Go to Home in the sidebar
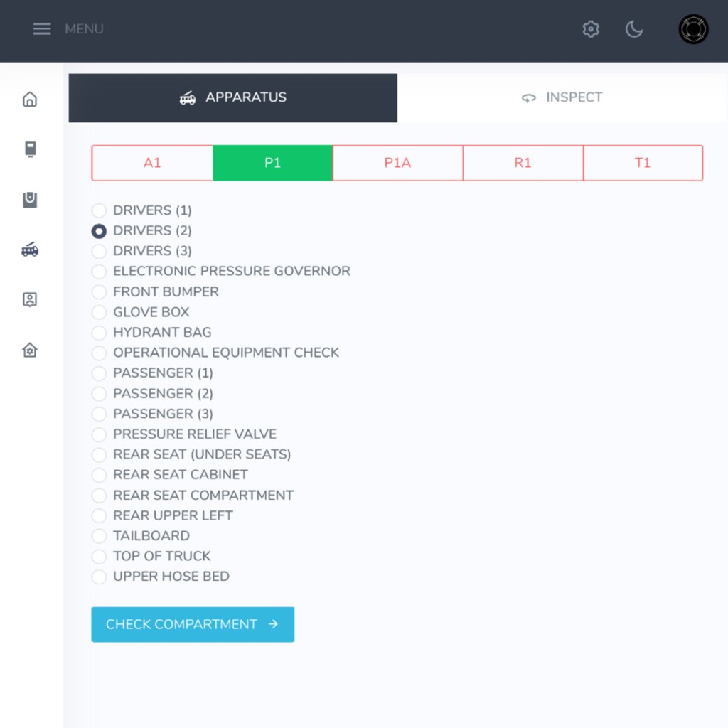This screenshot has width=728, height=728. tap(30, 99)
